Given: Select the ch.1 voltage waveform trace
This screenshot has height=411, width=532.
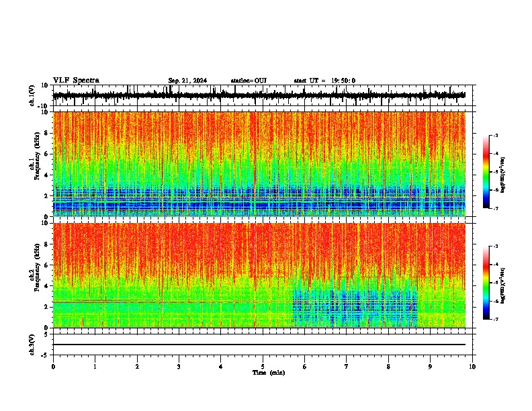Looking at the screenshot, I should coord(259,95).
